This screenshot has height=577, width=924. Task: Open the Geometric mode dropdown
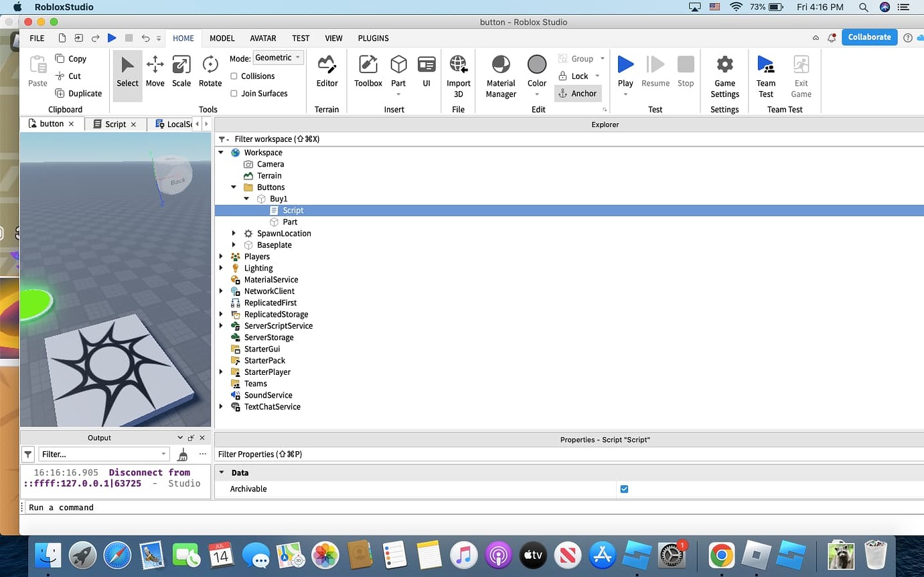point(278,58)
